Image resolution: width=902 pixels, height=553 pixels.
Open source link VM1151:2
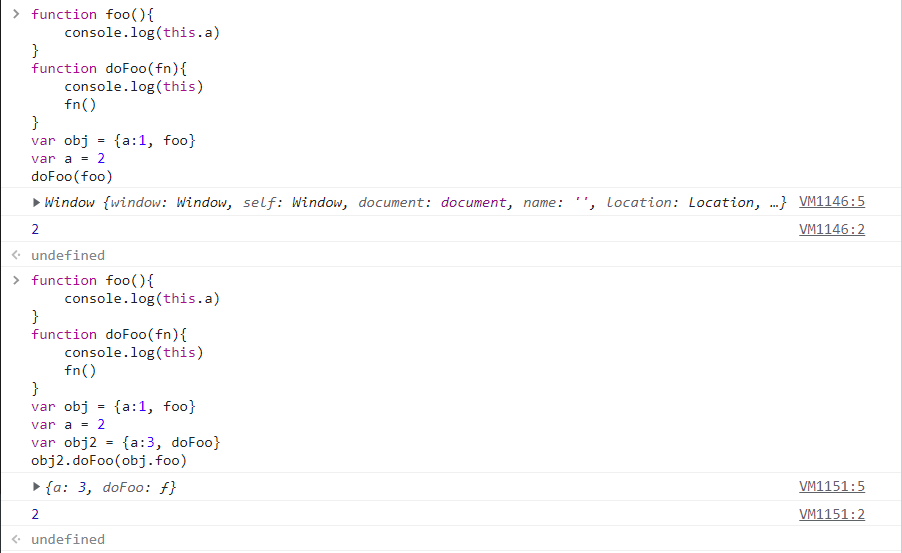pos(831,514)
